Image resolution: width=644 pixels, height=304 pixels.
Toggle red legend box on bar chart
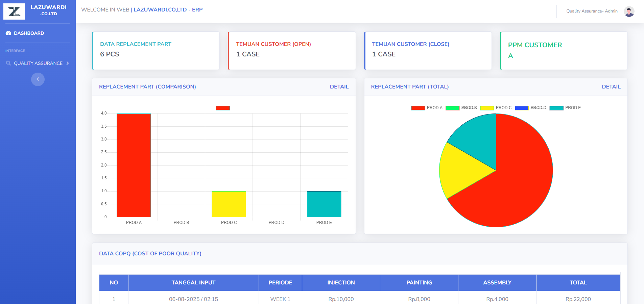pyautogui.click(x=223, y=108)
